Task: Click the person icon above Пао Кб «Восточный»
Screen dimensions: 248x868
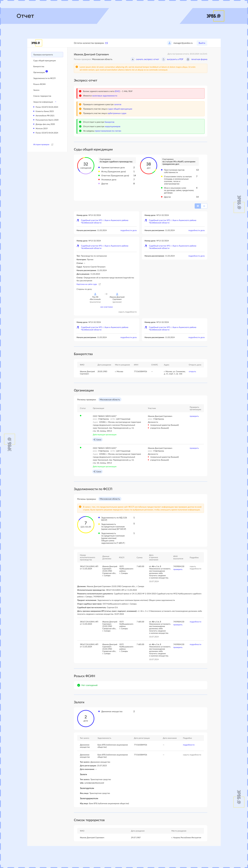Action: [95, 294]
